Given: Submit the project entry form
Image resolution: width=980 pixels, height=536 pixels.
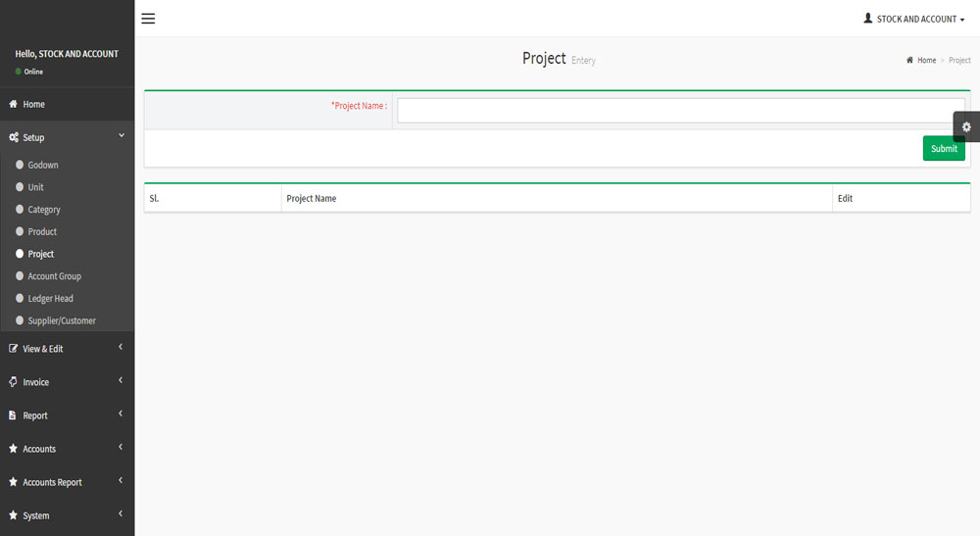Looking at the screenshot, I should (x=944, y=149).
